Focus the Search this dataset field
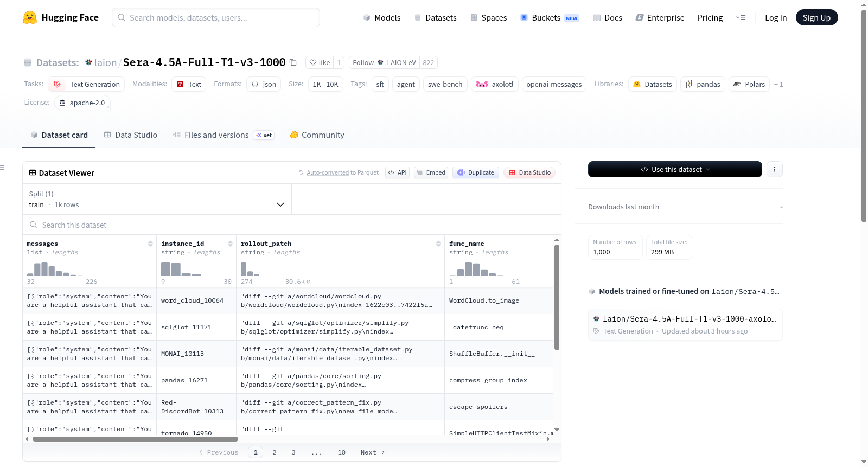This screenshot has width=868, height=467. (x=292, y=225)
